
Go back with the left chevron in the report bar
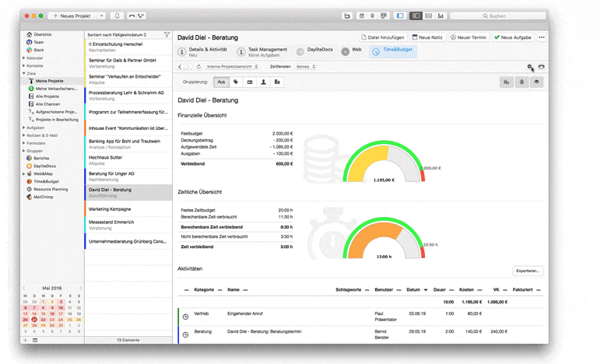[x=180, y=67]
